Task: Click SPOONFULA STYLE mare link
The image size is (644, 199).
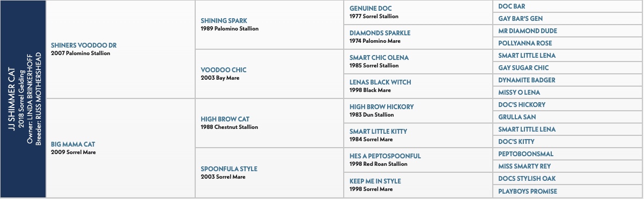Action: click(x=229, y=169)
